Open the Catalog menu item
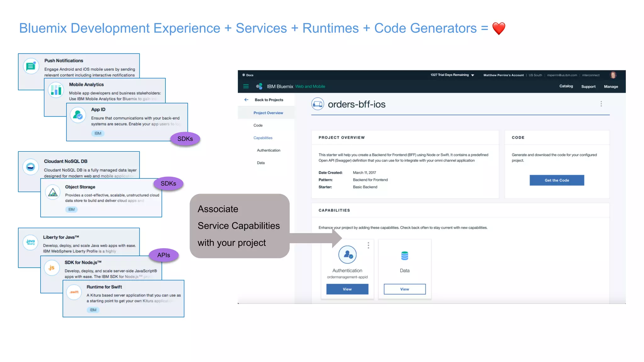This screenshot has height=362, width=644. (x=566, y=86)
